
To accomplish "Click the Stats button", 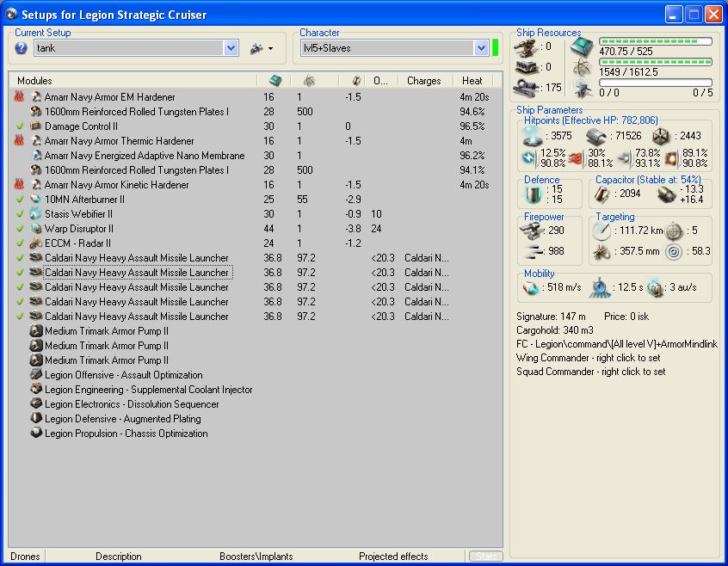I will (485, 556).
